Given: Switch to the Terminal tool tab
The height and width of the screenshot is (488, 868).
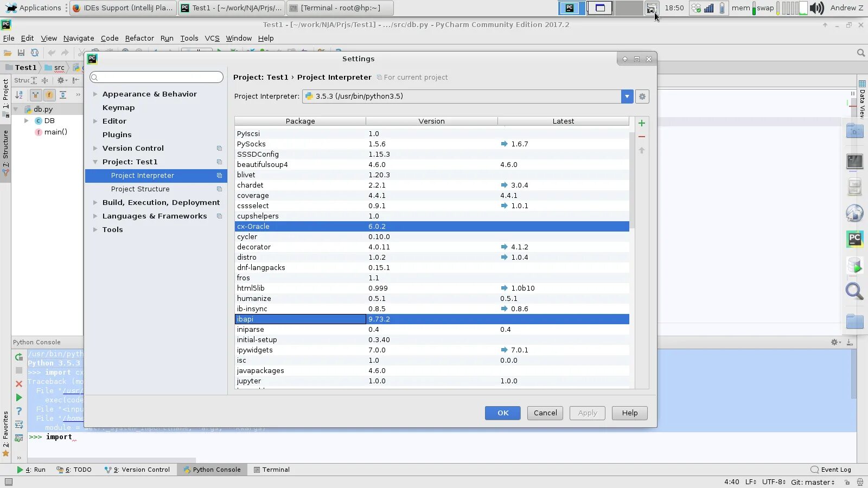Looking at the screenshot, I should 271,470.
